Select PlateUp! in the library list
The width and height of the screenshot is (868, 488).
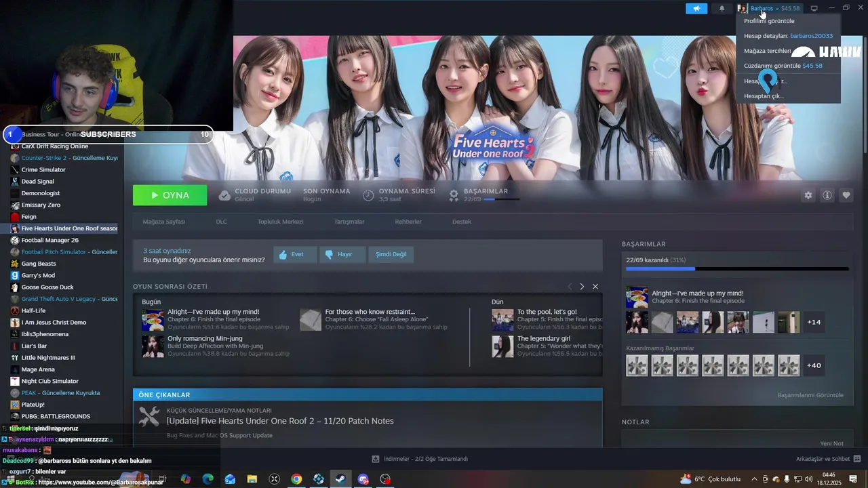[x=33, y=405]
